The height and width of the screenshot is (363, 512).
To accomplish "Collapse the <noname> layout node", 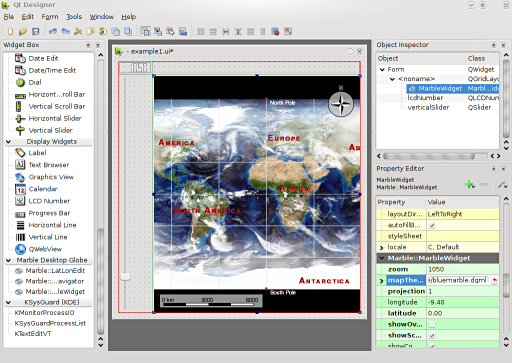I will pyautogui.click(x=392, y=79).
